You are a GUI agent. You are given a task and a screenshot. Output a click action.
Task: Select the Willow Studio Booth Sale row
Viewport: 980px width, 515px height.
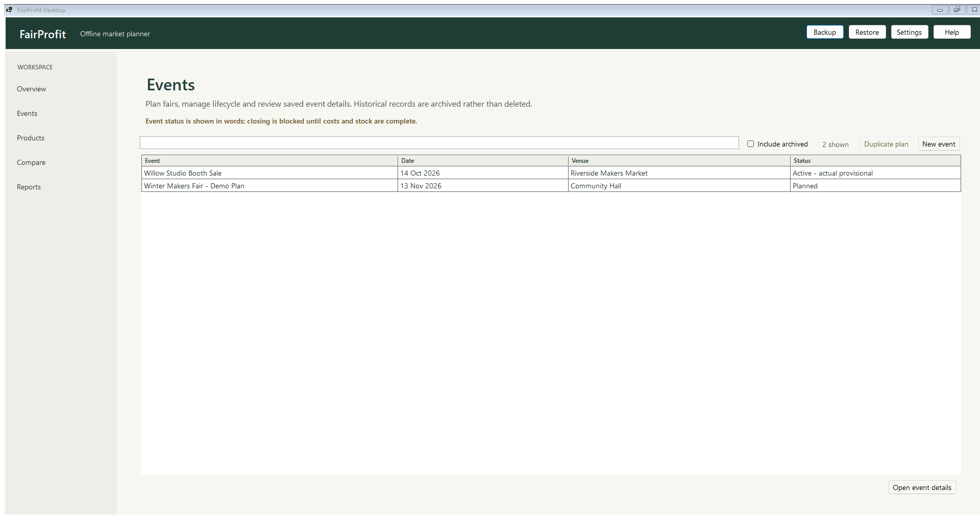point(551,173)
